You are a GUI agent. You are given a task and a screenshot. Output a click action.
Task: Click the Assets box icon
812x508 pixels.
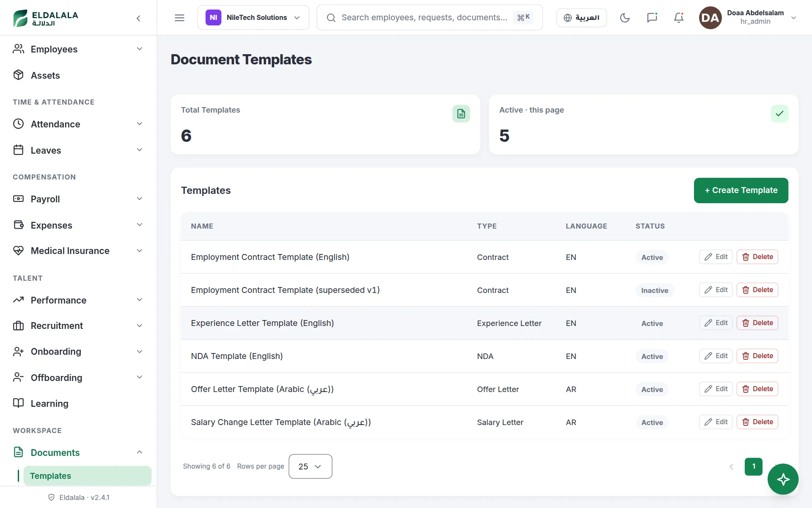coord(18,75)
